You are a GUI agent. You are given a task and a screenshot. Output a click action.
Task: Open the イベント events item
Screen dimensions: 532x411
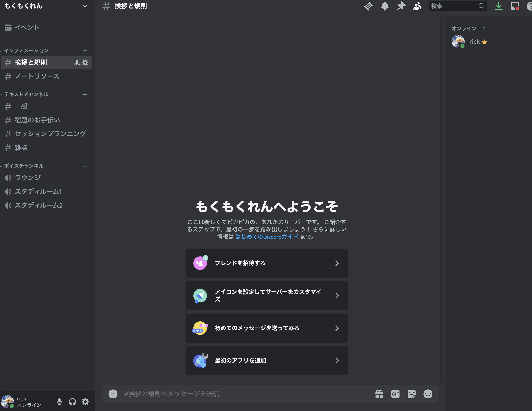point(46,27)
